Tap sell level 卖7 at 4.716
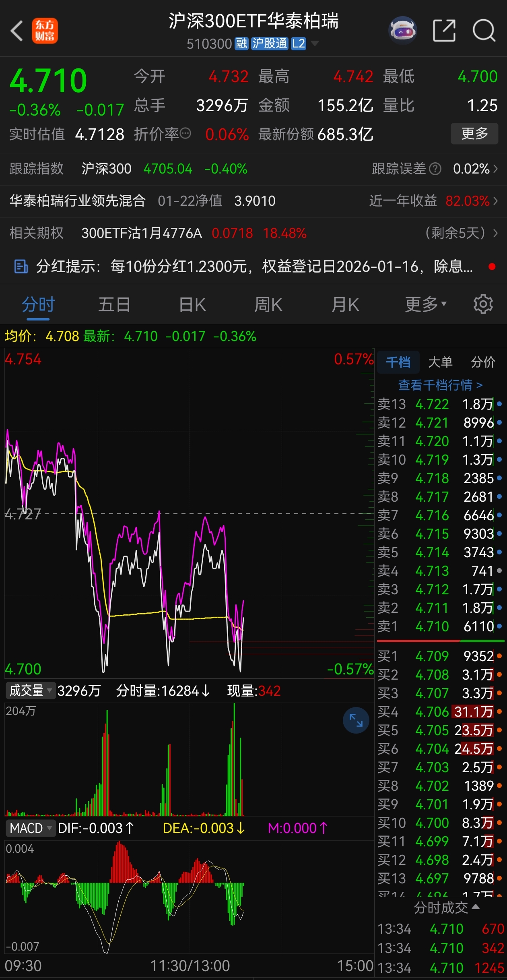Screen dimensions: 507x980 [440, 515]
